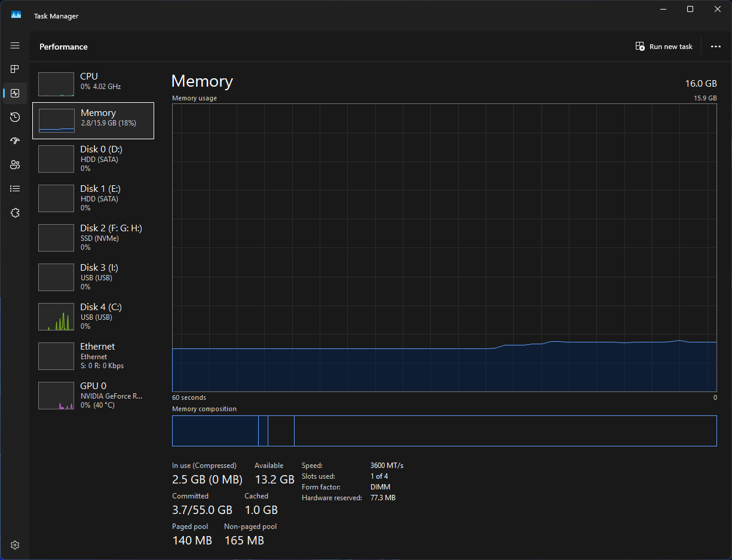Viewport: 732px width, 560px height.
Task: Open Task Manager settings
Action: (x=14, y=544)
